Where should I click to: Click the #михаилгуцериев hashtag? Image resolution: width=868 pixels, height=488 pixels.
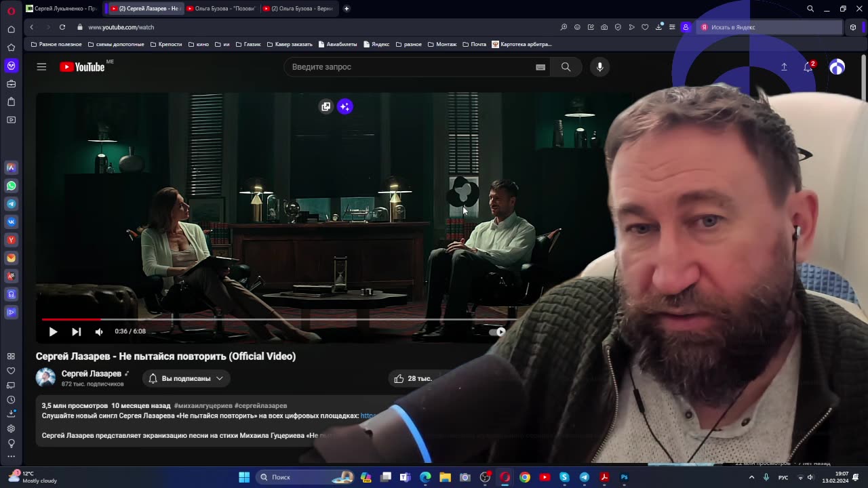pos(203,405)
